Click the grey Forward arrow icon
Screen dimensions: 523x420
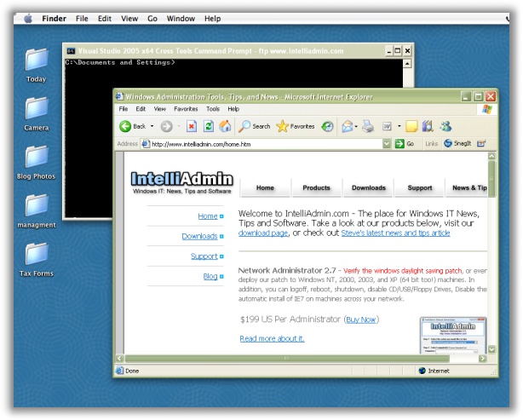(166, 126)
